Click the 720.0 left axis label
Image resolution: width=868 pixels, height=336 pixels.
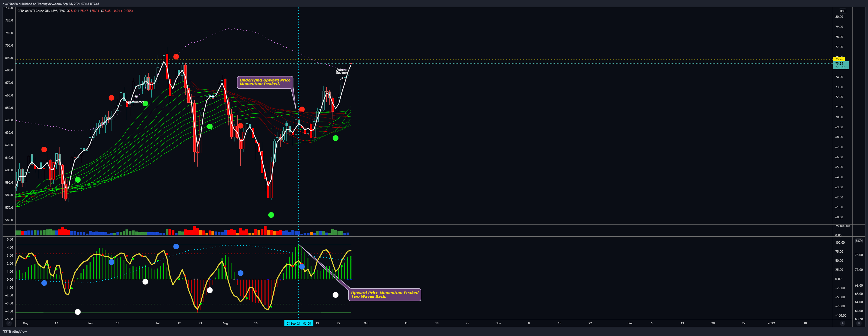pyautogui.click(x=9, y=20)
